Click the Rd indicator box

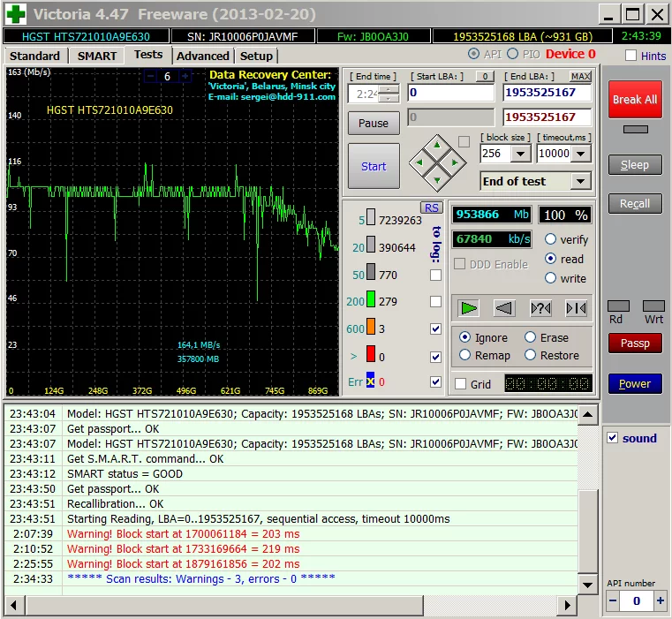tap(618, 306)
